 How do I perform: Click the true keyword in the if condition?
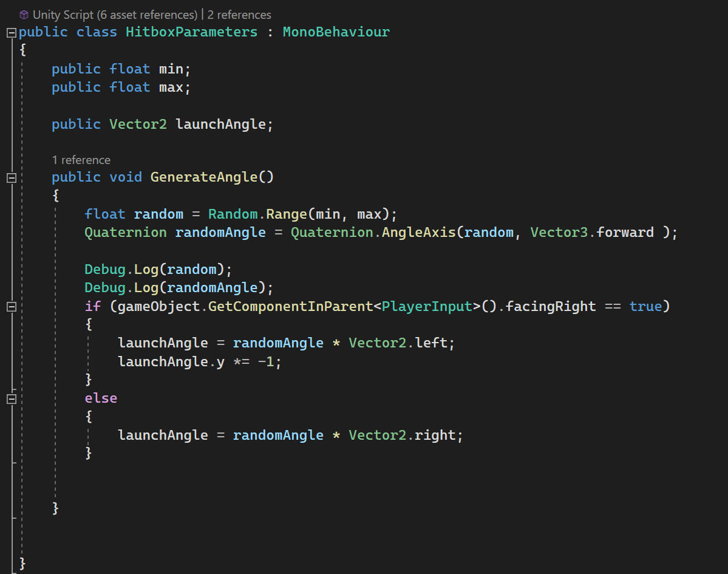(645, 306)
